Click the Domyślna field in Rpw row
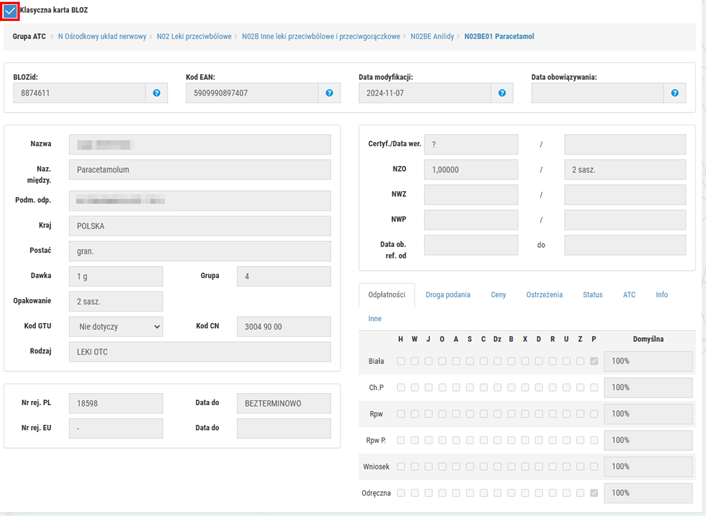 (648, 414)
